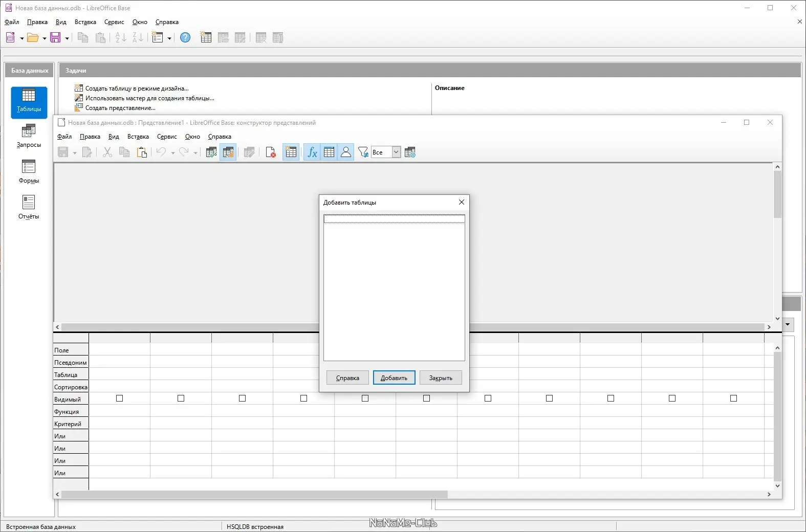Click Закрыть in the Add Tables dialog
Image resolution: width=806 pixels, height=532 pixels.
pos(441,378)
